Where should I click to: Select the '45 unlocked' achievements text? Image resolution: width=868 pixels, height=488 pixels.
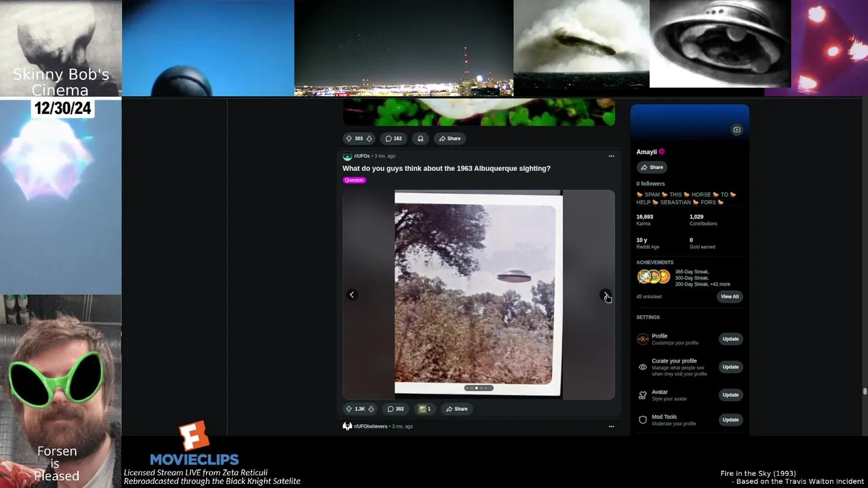[x=649, y=297]
